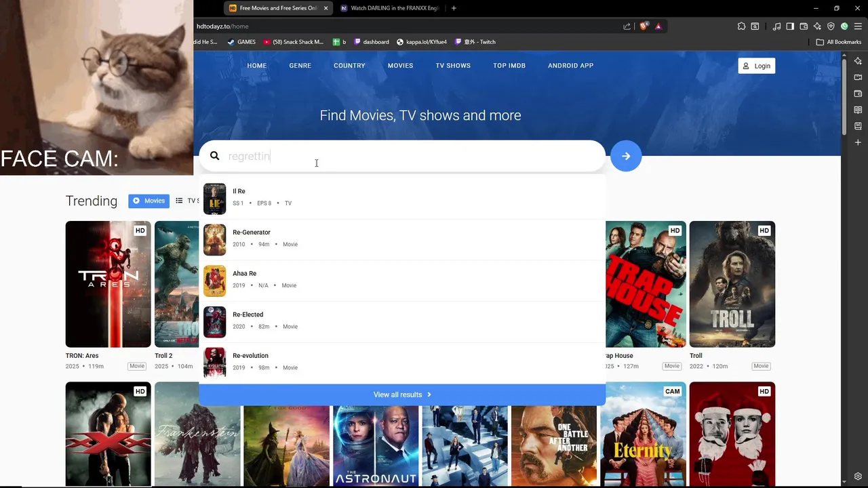This screenshot has height=488, width=868.
Task: Open the Eternity CAM movie poster
Action: coord(644,434)
